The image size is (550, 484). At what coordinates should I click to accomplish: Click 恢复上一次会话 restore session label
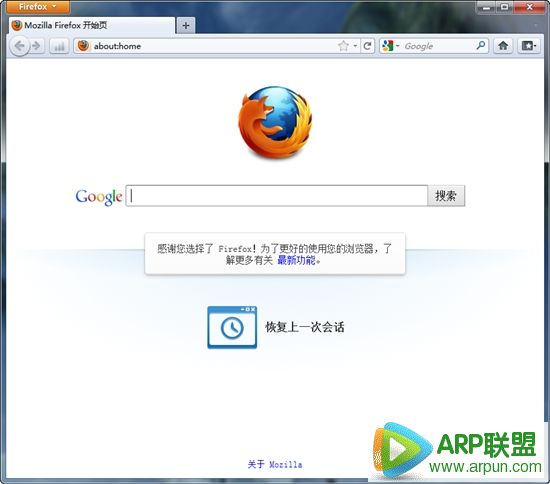[x=305, y=327]
